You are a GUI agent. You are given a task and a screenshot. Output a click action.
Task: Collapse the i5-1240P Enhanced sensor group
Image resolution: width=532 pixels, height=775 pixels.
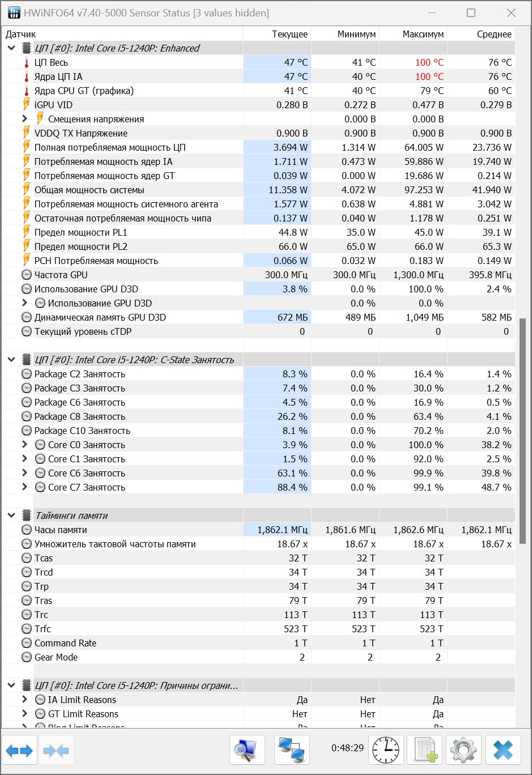pyautogui.click(x=11, y=48)
